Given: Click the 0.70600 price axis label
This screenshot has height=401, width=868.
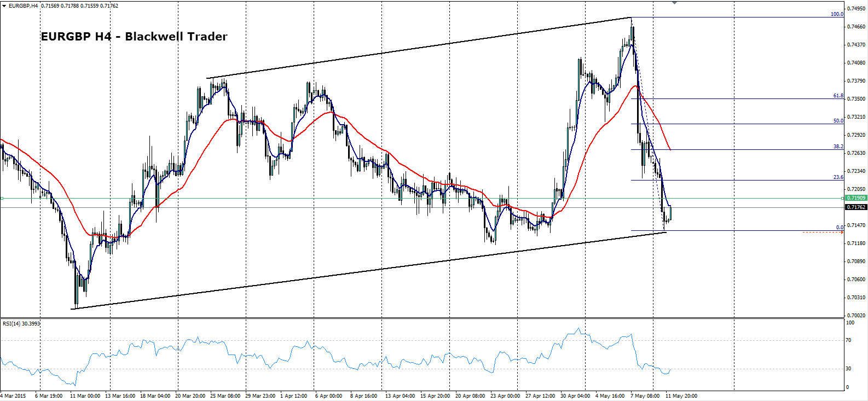Looking at the screenshot, I should point(857,280).
